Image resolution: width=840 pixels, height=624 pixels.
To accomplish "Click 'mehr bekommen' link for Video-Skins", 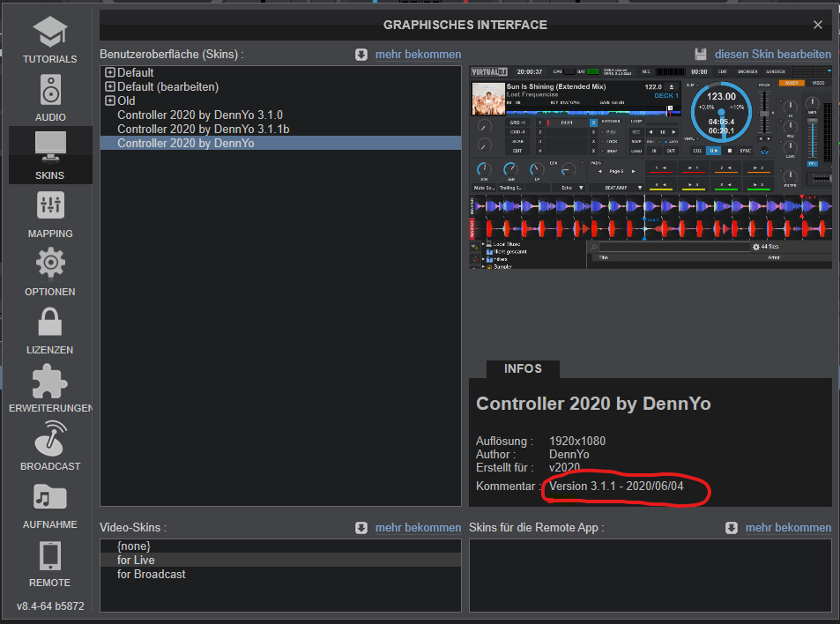I will [x=418, y=528].
